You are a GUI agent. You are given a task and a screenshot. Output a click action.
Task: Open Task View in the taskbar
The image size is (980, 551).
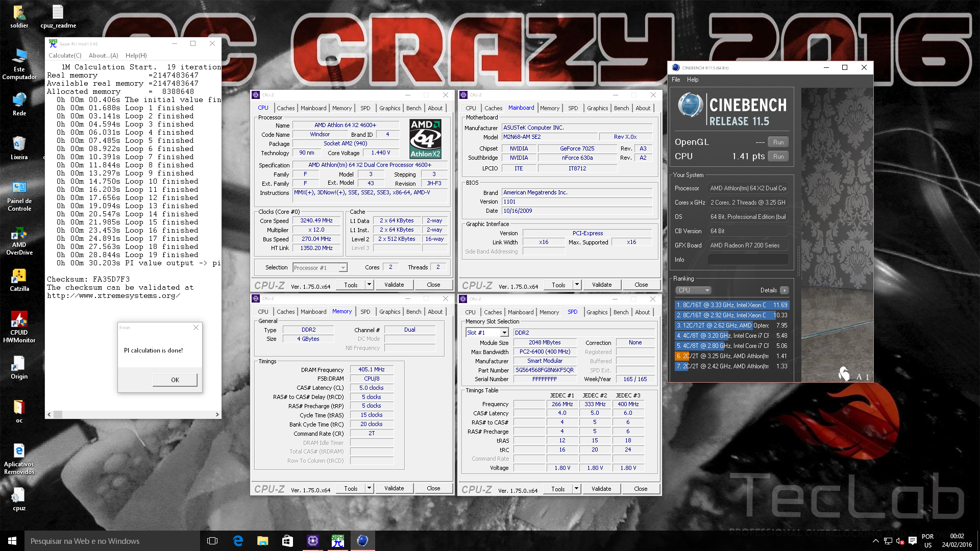212,541
